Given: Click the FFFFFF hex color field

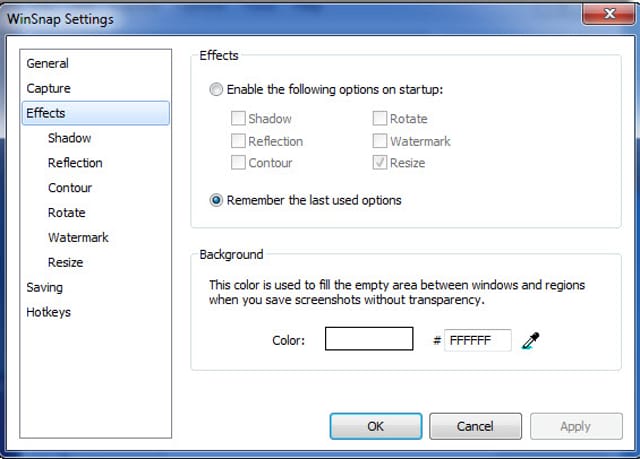Looking at the screenshot, I should [478, 340].
